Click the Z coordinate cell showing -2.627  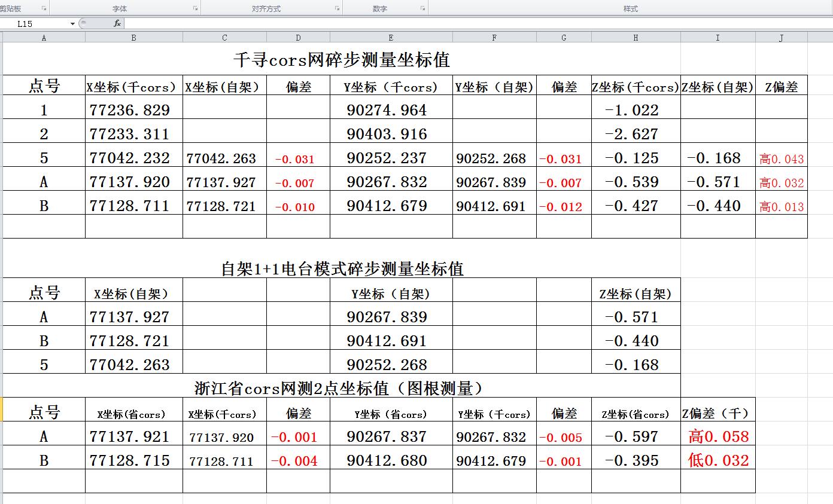click(632, 134)
